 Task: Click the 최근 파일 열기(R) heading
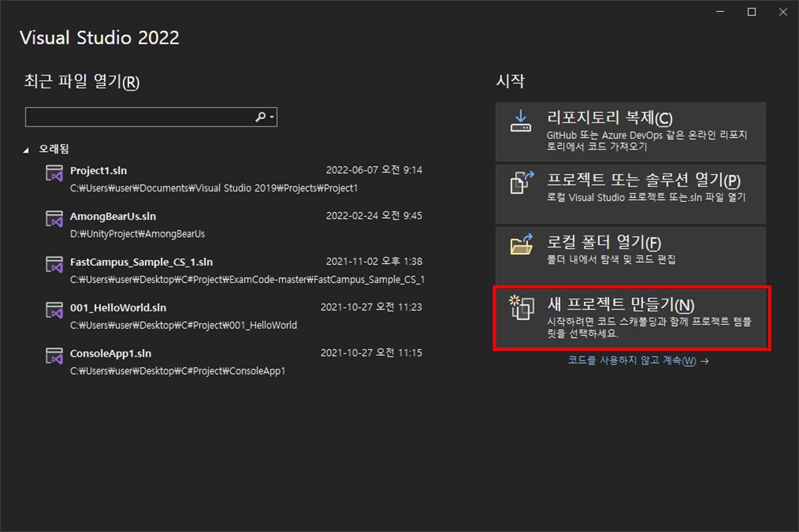click(x=82, y=81)
